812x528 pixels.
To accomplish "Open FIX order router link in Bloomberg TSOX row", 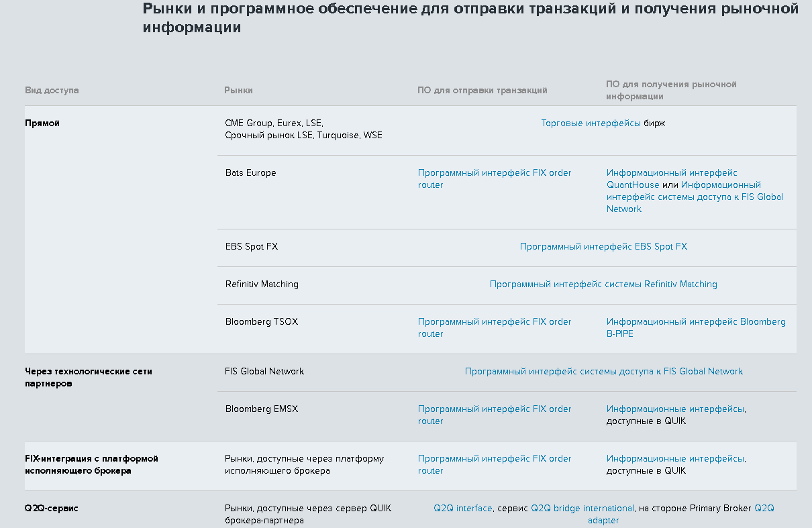I will 495,328.
